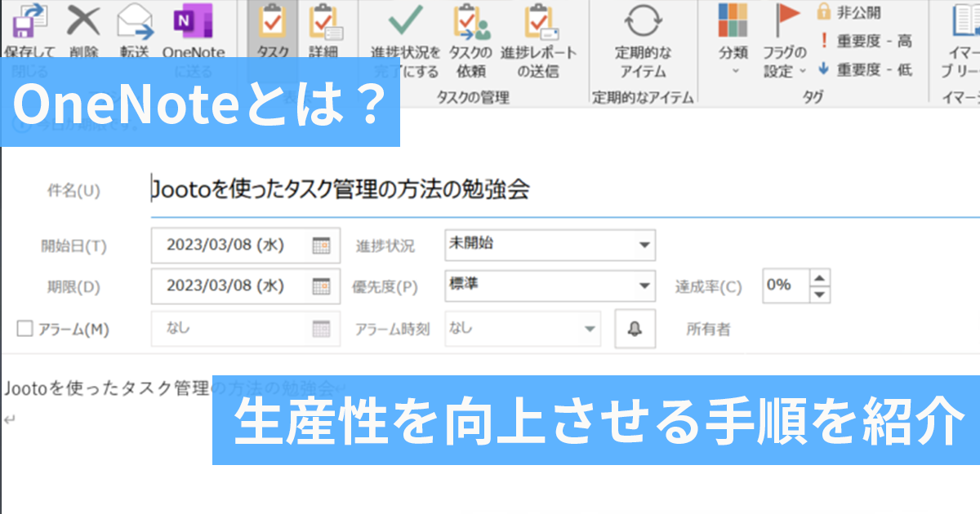Set high importance (重要度 - 高)
The height and width of the screenshot is (514, 980).
pyautogui.click(x=865, y=41)
